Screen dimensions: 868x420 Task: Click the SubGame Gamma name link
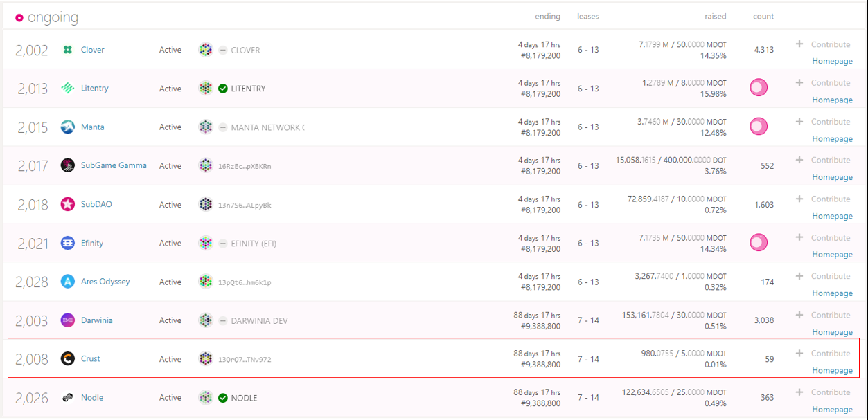click(x=114, y=165)
